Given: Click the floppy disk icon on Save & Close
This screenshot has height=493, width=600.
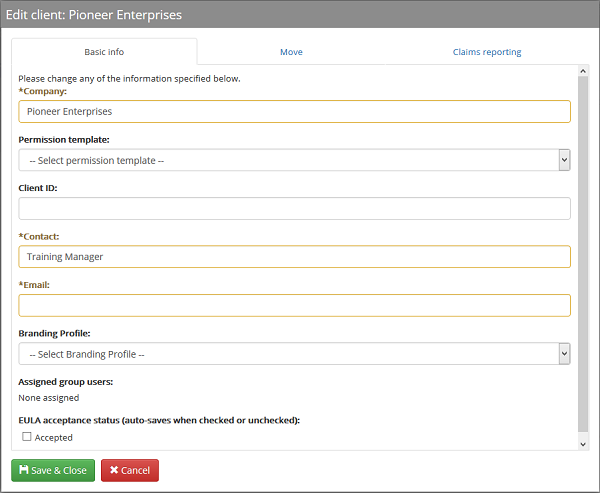Looking at the screenshot, I should point(24,470).
